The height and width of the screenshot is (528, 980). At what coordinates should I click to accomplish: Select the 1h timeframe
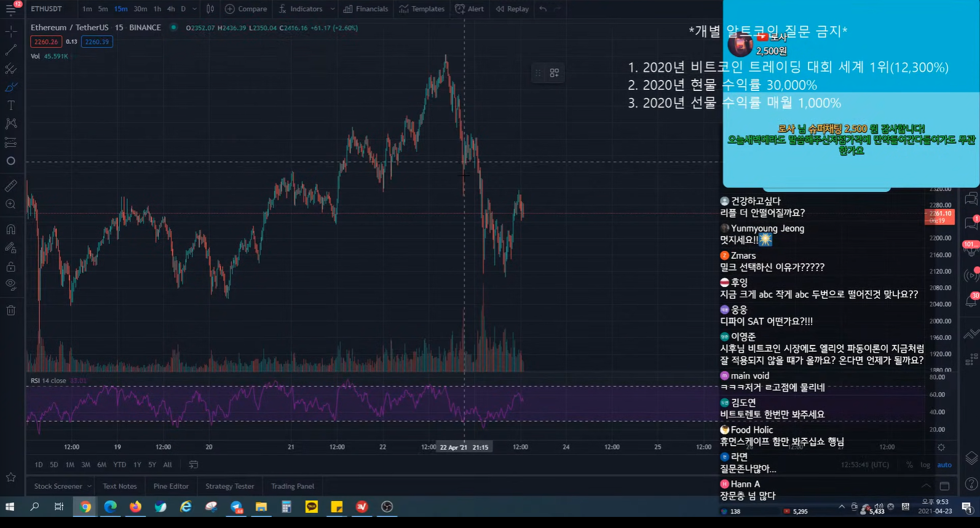[157, 9]
